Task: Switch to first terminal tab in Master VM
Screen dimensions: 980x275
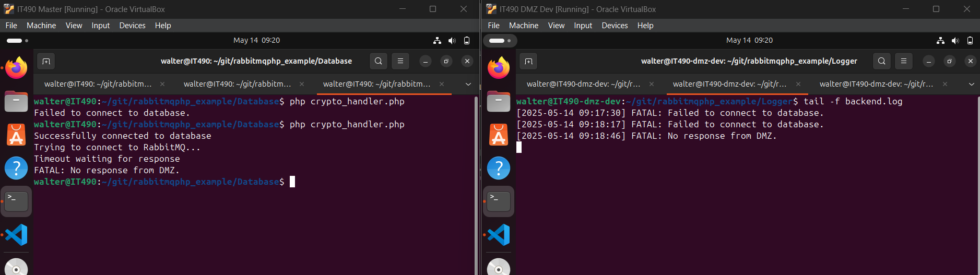Action: [98, 84]
